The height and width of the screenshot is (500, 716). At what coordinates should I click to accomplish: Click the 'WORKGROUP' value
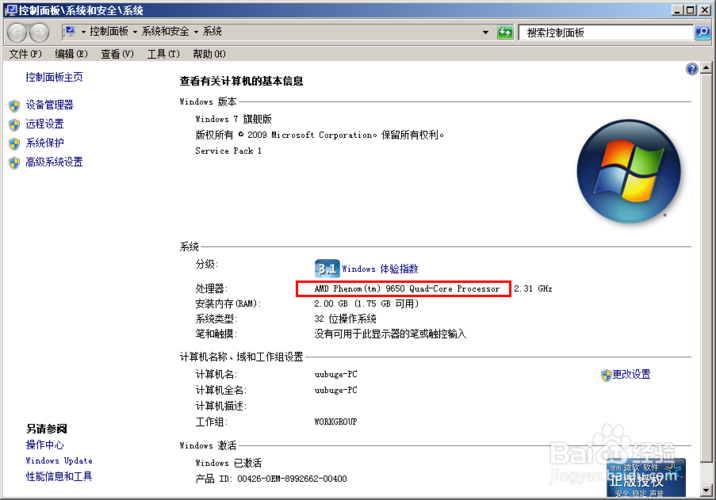336,422
